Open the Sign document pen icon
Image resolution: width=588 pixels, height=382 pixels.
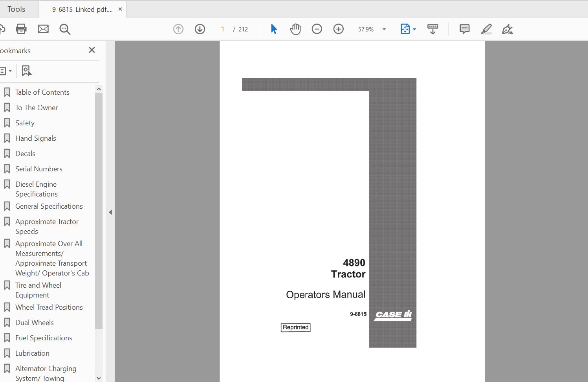coord(507,29)
